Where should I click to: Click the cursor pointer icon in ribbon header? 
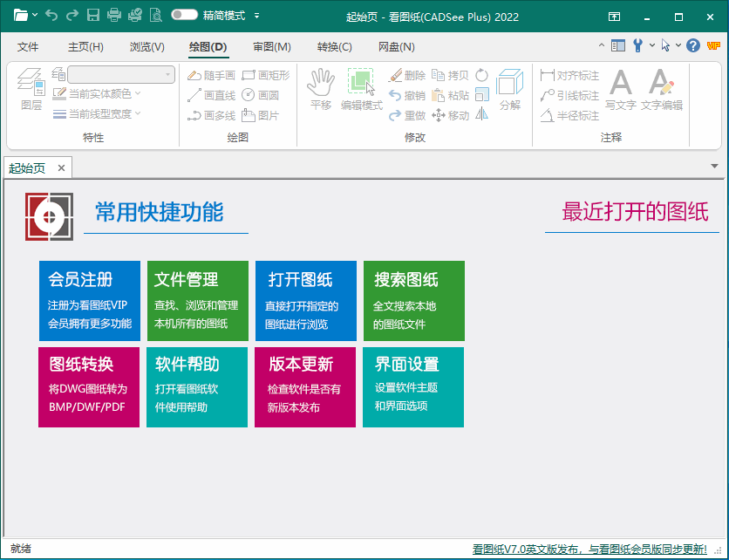[665, 45]
